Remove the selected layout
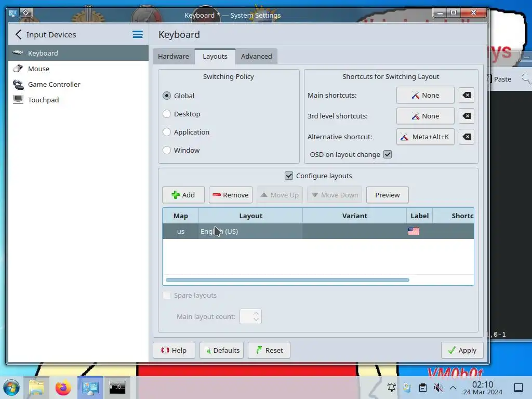 [x=230, y=195]
